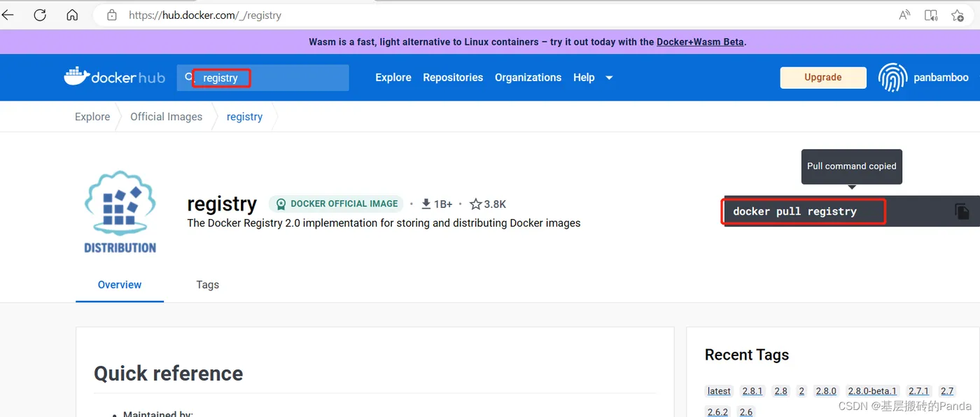Click the 2.8.1 tag link

point(752,390)
